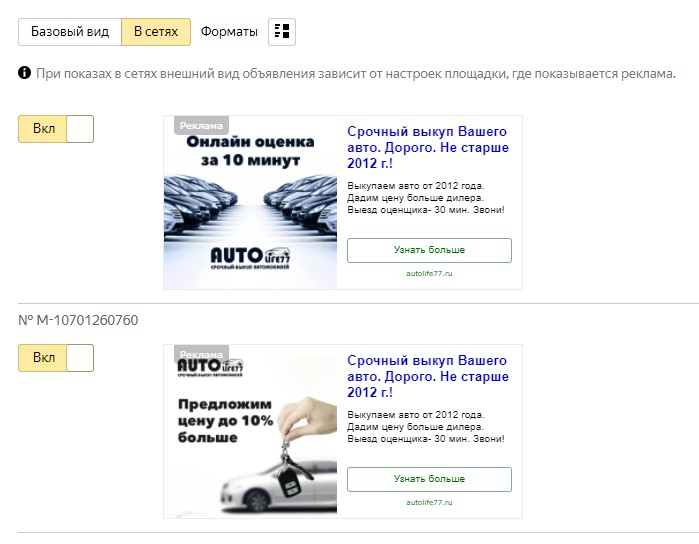Click the car keys image Предложим цену
Image resolution: width=699 pixels, height=544 pixels.
(x=251, y=431)
